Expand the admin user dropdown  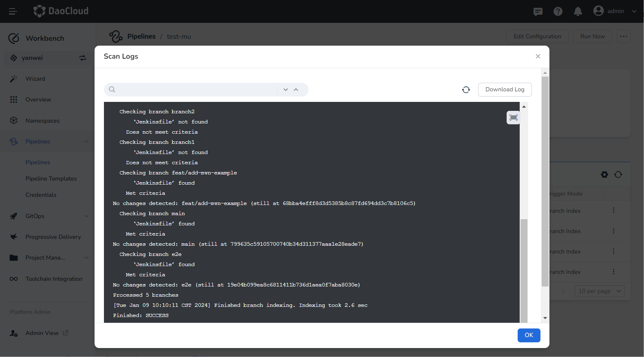pos(634,11)
